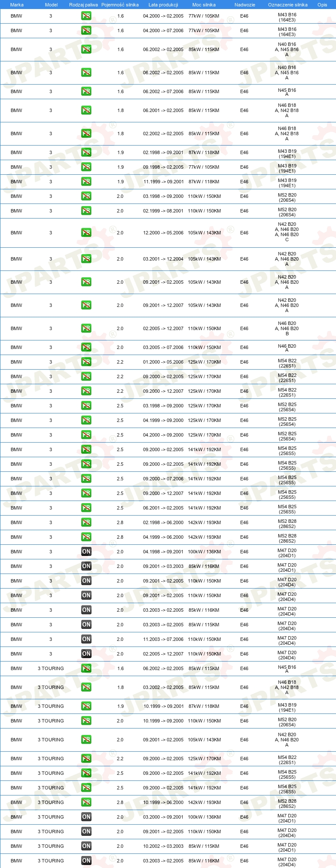The width and height of the screenshot is (336, 868).
Task: Click petrol icon in 04.2000 -> 02.2005 77kW row
Action: 86,16
